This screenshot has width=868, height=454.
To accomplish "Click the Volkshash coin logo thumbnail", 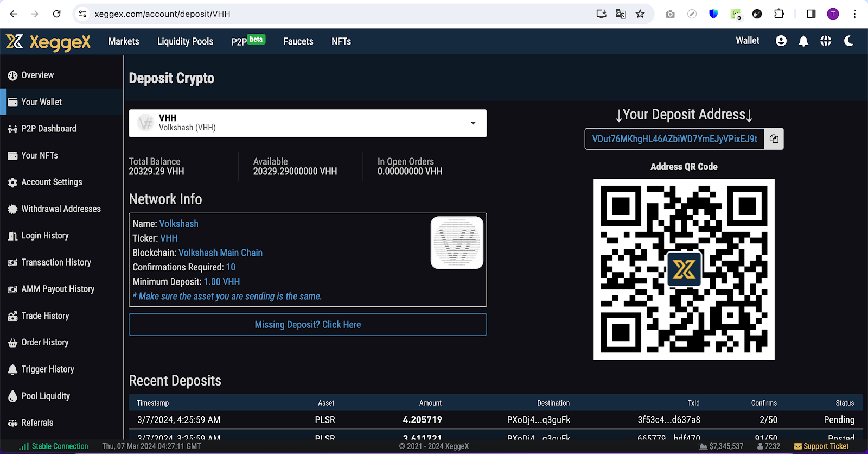I will tap(457, 243).
